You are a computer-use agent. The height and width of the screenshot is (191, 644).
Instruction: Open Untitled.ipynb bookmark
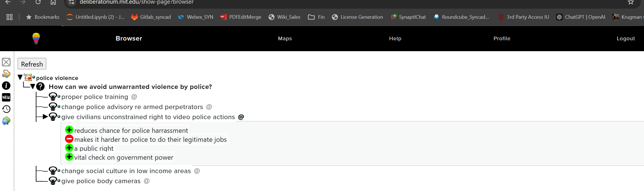pyautogui.click(x=96, y=17)
